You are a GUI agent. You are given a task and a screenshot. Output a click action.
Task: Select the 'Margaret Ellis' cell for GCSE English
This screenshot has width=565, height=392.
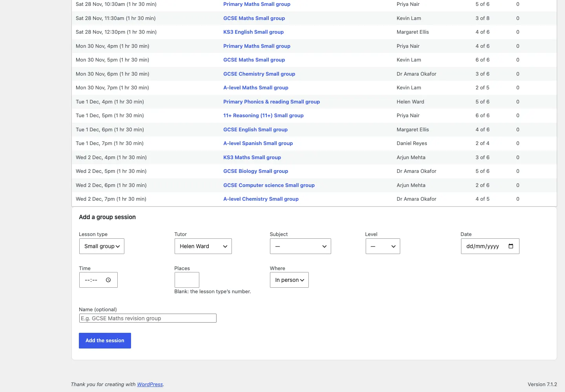413,130
